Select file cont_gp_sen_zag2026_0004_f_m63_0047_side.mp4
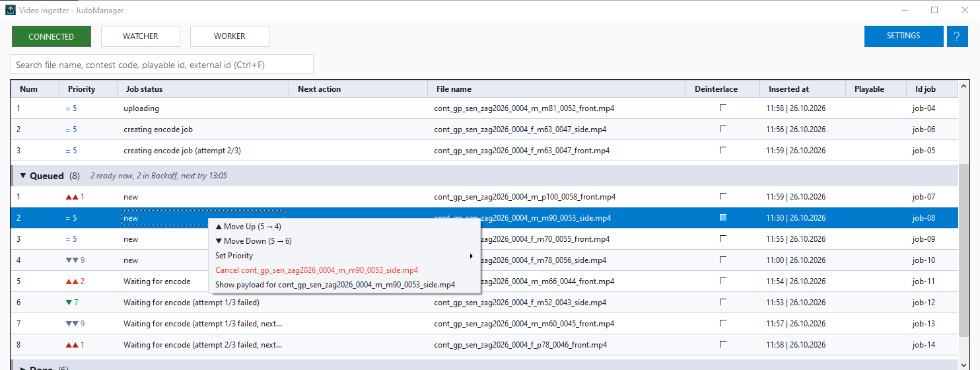This screenshot has width=980, height=370. 520,129
